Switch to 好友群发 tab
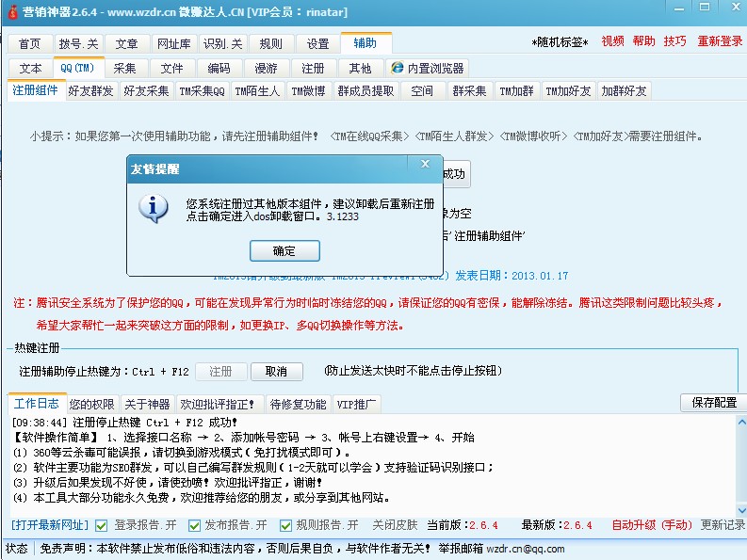This screenshot has width=747, height=560. coord(90,90)
